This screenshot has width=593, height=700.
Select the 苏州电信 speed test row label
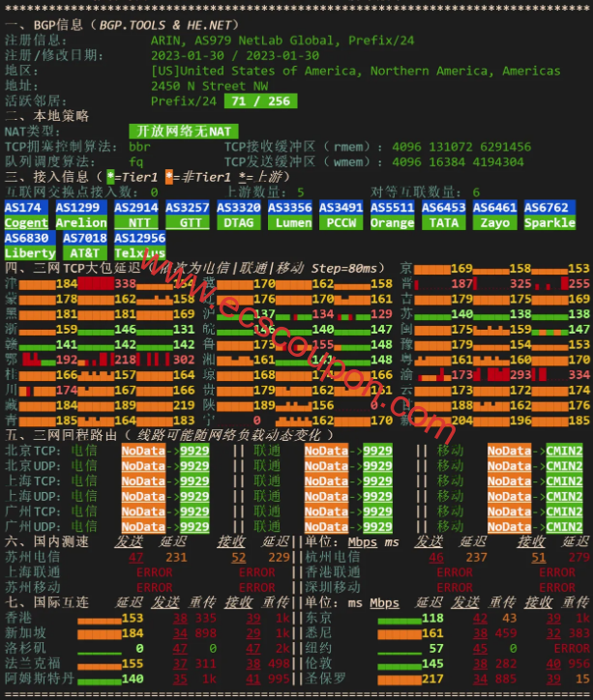coord(32,557)
